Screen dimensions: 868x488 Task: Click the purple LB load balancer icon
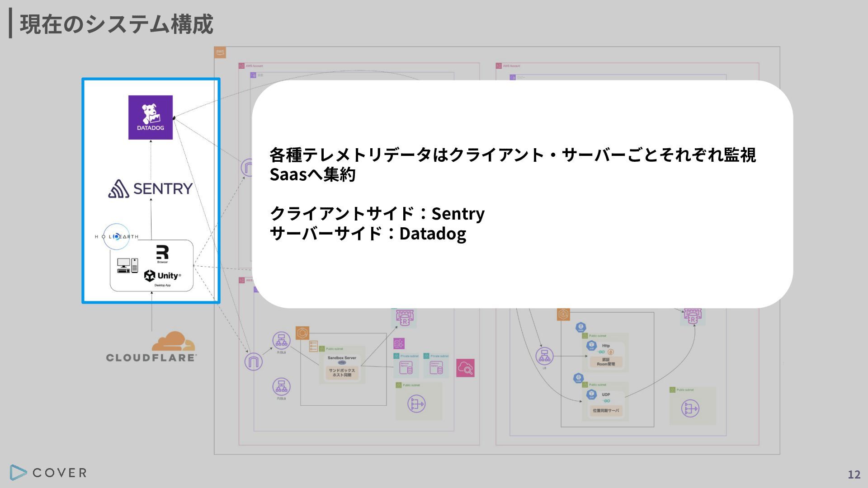tap(544, 356)
